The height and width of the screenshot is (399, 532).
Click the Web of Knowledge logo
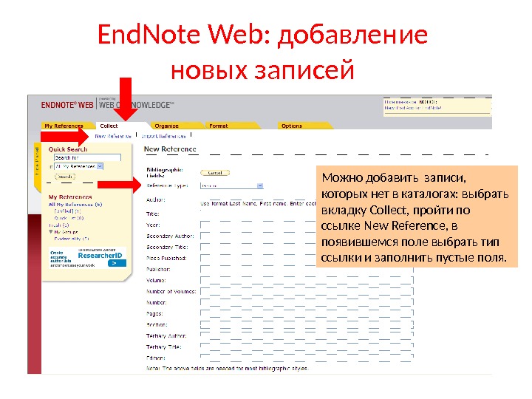click(137, 105)
